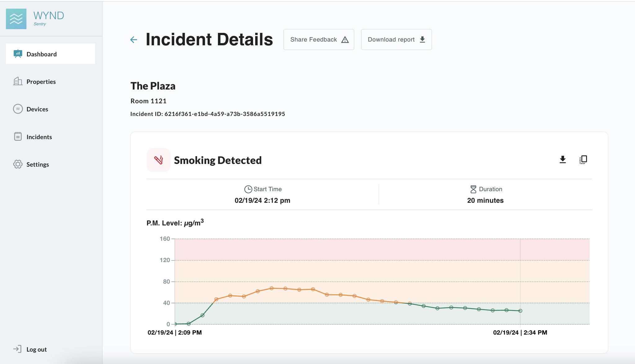The height and width of the screenshot is (364, 635).
Task: Expand the Dashboard panel section
Action: click(51, 54)
